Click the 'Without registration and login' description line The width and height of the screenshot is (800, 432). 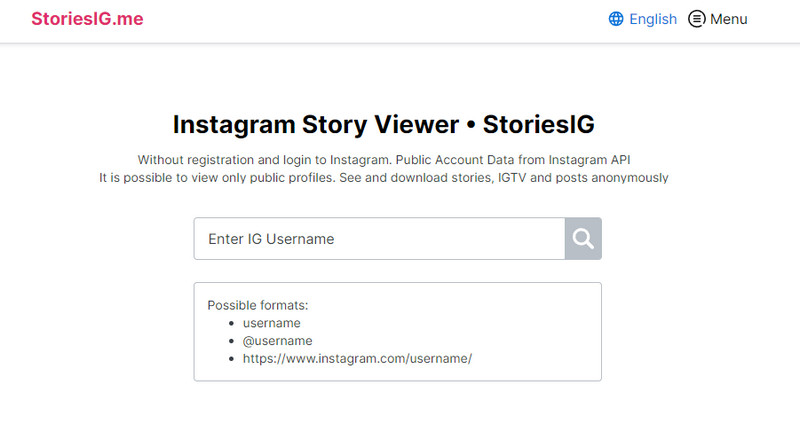pyautogui.click(x=384, y=160)
